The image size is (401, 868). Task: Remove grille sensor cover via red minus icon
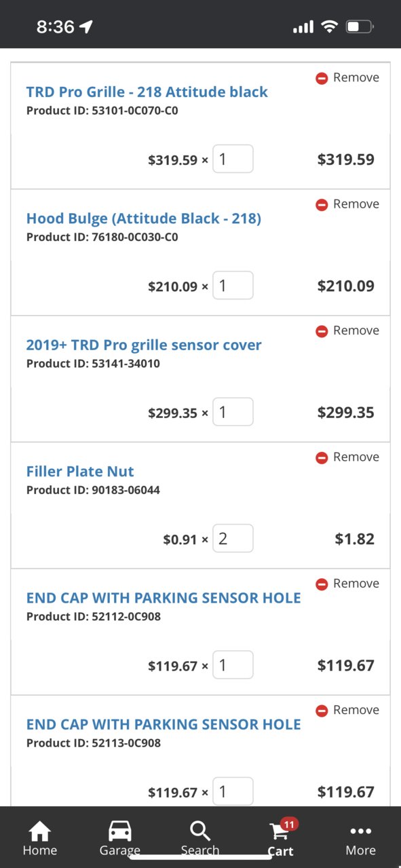pos(322,331)
